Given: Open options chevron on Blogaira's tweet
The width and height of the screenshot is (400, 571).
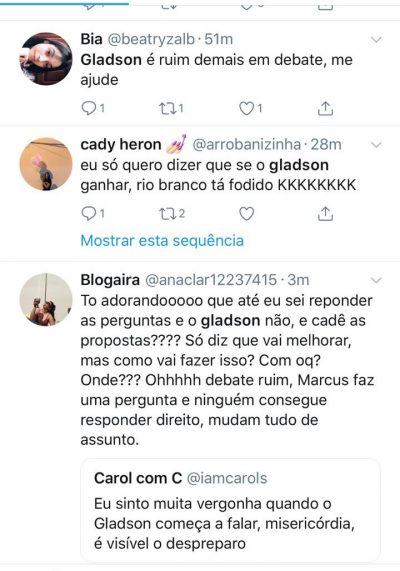Looking at the screenshot, I should (376, 280).
